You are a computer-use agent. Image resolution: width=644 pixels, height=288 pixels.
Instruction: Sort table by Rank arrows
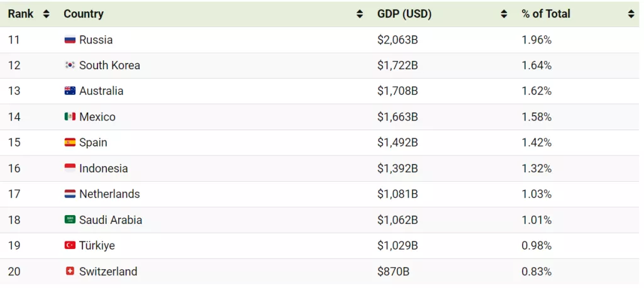46,14
